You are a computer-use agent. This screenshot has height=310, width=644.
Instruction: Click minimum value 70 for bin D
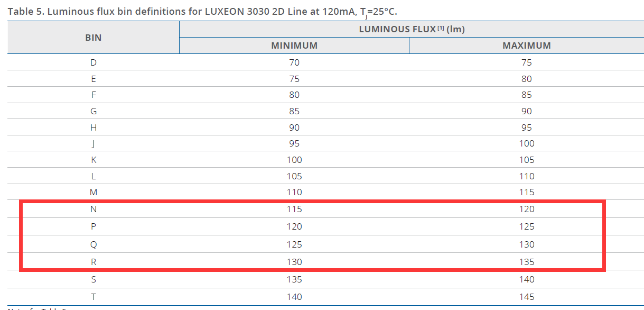click(x=294, y=62)
